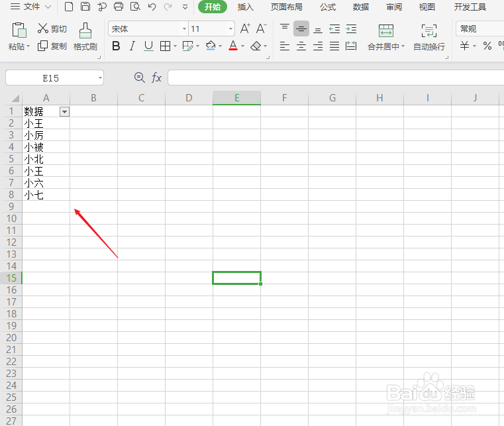
Task: Open print preview icon
Action: pos(135,7)
